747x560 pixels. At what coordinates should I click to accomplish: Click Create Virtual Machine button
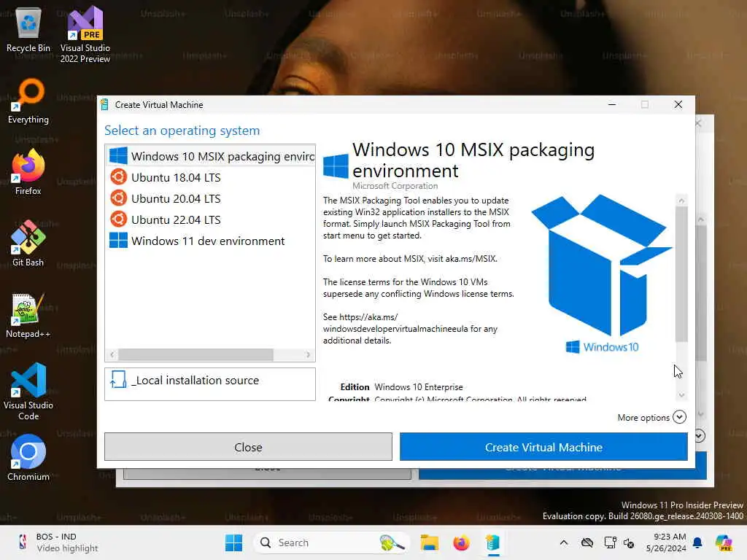543,447
